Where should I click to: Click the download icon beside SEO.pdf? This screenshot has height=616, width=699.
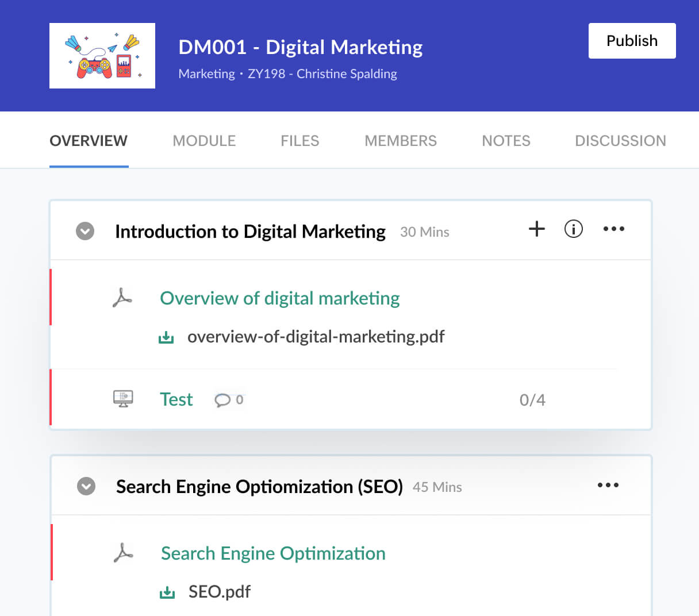(167, 592)
